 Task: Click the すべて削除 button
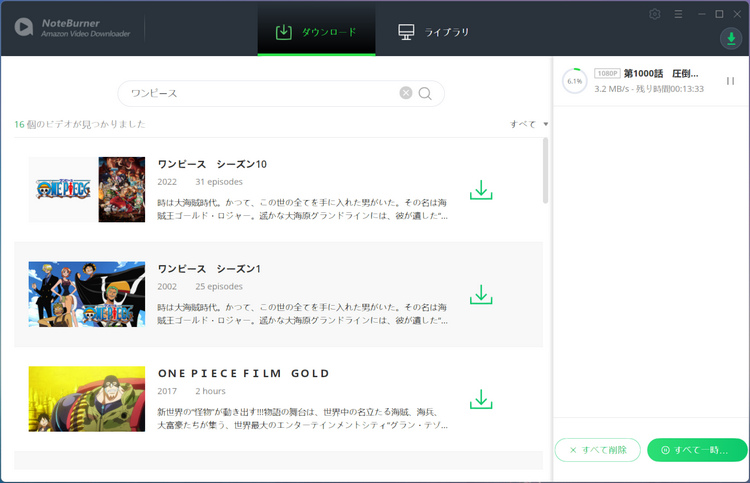point(597,450)
